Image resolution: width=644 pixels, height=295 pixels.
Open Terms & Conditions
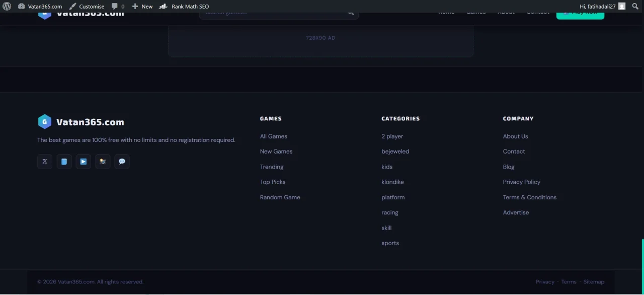point(530,197)
